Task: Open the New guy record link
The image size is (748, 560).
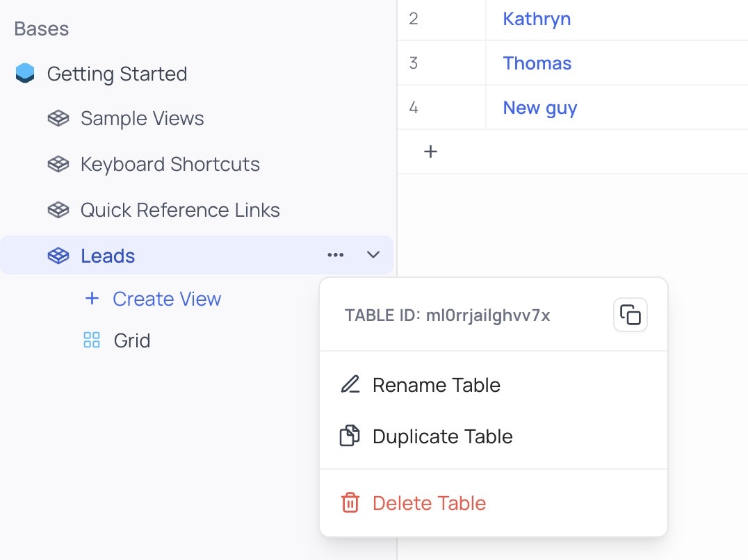Action: click(539, 108)
